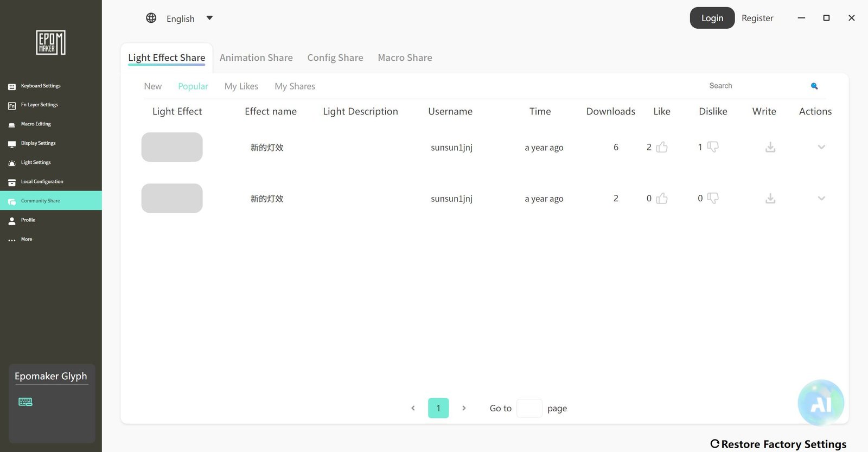Click Restore Factory Settings
The width and height of the screenshot is (868, 452).
778,444
